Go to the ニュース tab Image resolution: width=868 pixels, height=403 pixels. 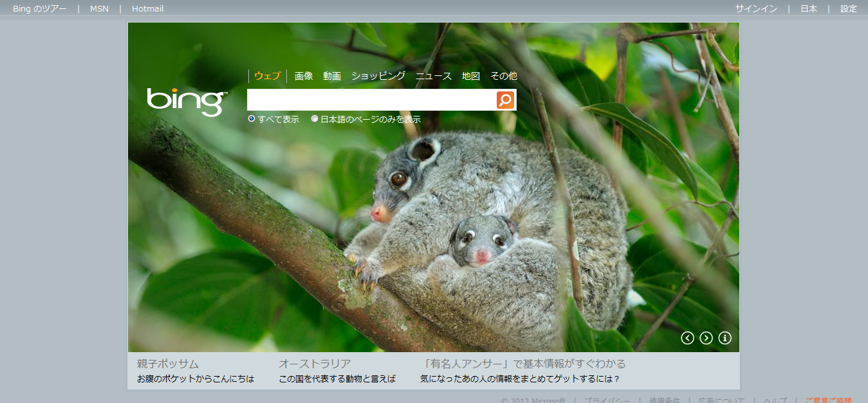coord(434,76)
